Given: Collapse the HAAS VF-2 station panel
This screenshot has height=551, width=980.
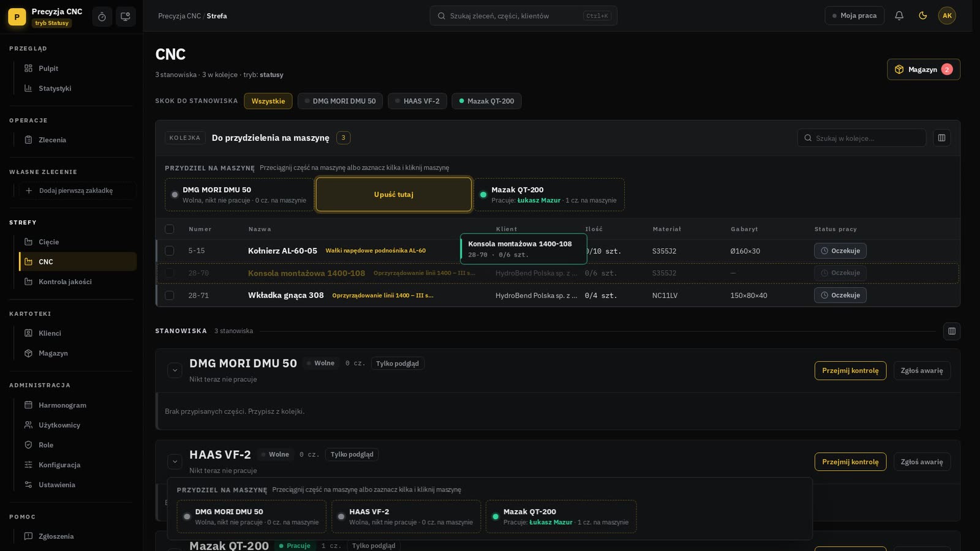Looking at the screenshot, I should [175, 462].
